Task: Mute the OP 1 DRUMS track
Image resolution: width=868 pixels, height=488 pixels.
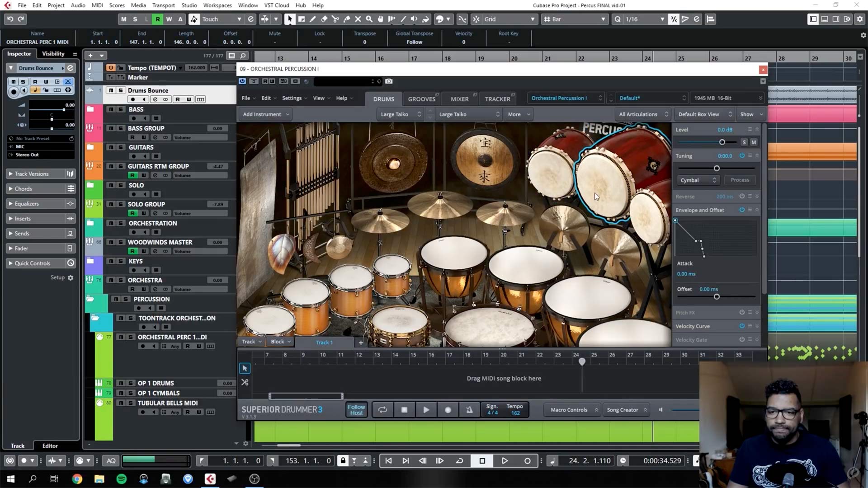Action: pyautogui.click(x=121, y=383)
